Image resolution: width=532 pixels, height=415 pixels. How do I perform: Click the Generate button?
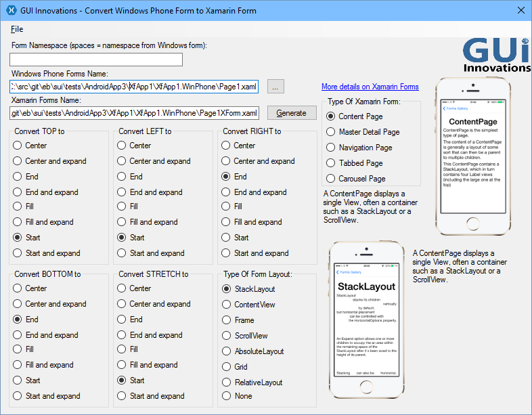pos(292,112)
